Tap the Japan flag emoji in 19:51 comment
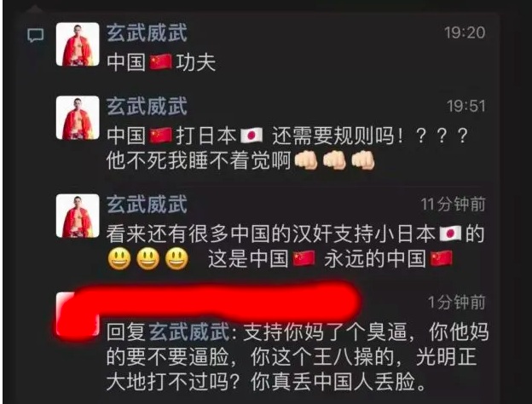Image resolution: width=532 pixels, height=404 pixels. (252, 136)
